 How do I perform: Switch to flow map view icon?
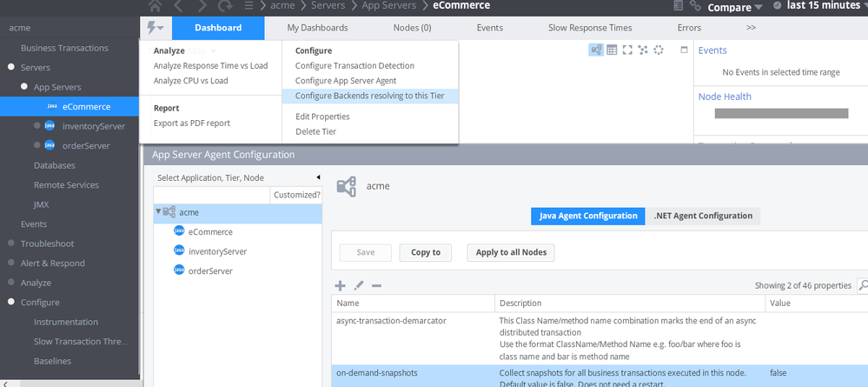[x=596, y=50]
